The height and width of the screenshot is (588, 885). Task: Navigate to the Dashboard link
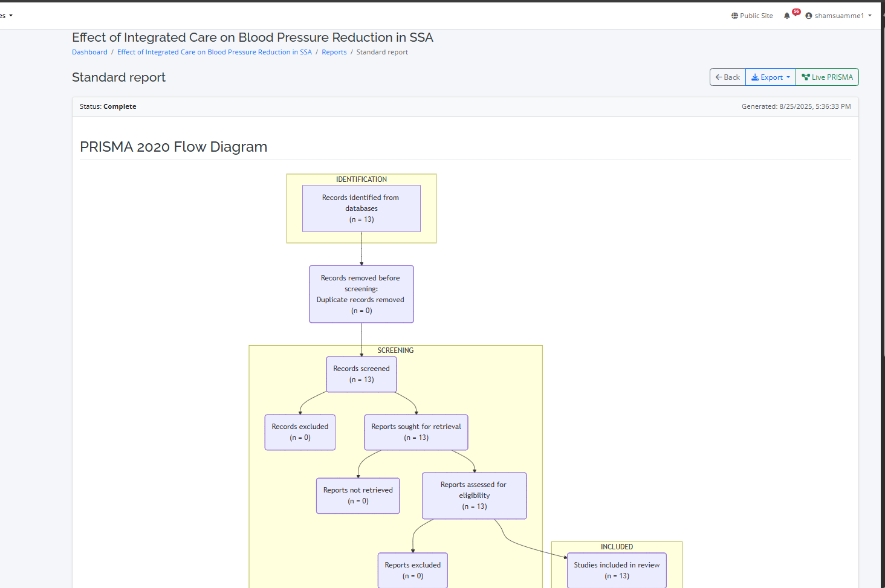click(89, 52)
